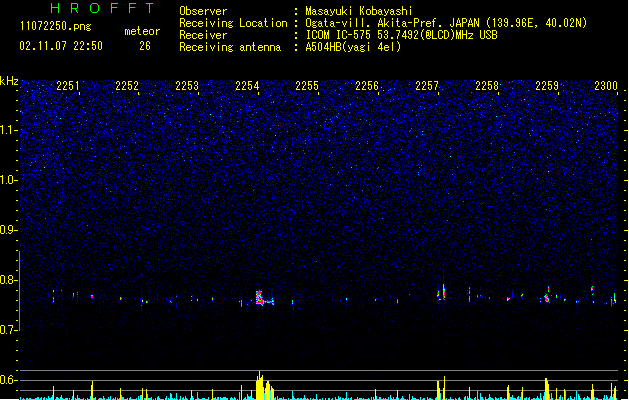Image resolution: width=629 pixels, height=400 pixels.
Task: Click the 1.1 kHz axis label
Action: tap(8, 130)
